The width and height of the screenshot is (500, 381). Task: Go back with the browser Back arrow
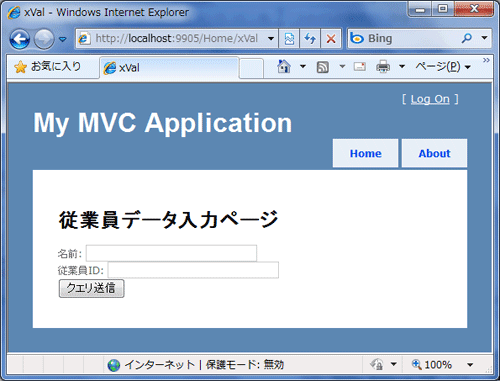point(20,39)
